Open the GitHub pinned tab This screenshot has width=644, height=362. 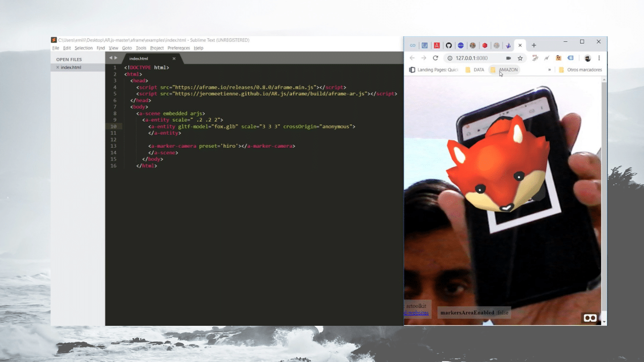pyautogui.click(x=449, y=45)
